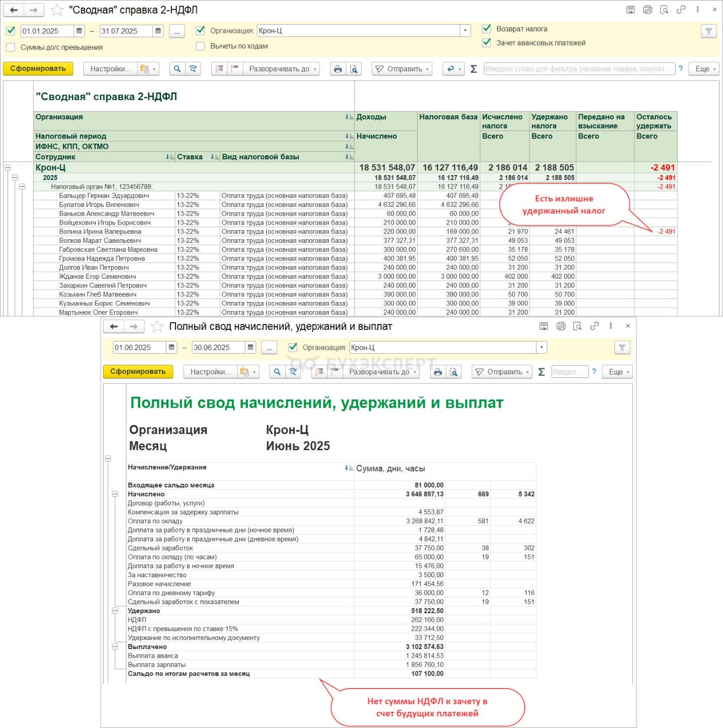
Task: Open the Организация Крон-Ц dropdown in 2-НДФЛ
Action: pos(465,31)
